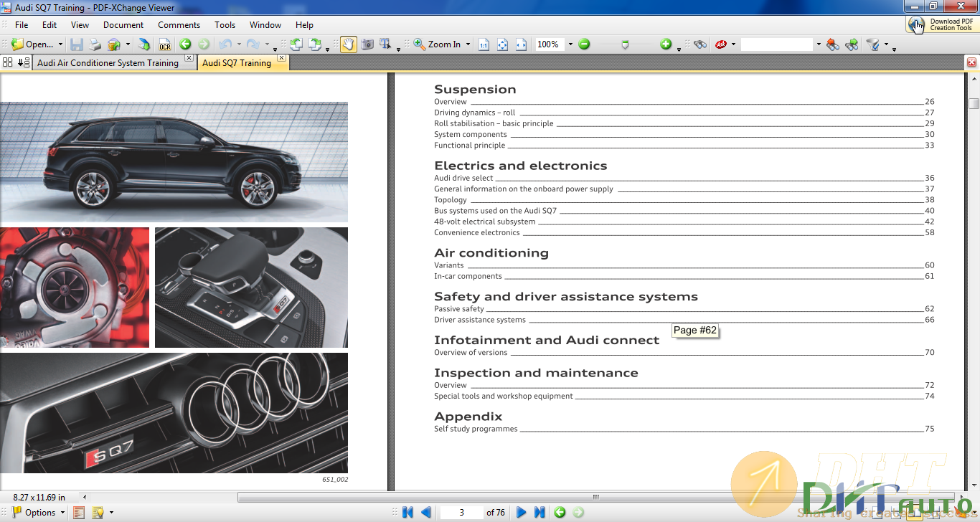Click the tab tile-view grid icon
The width and height of the screenshot is (980, 522).
click(x=8, y=62)
